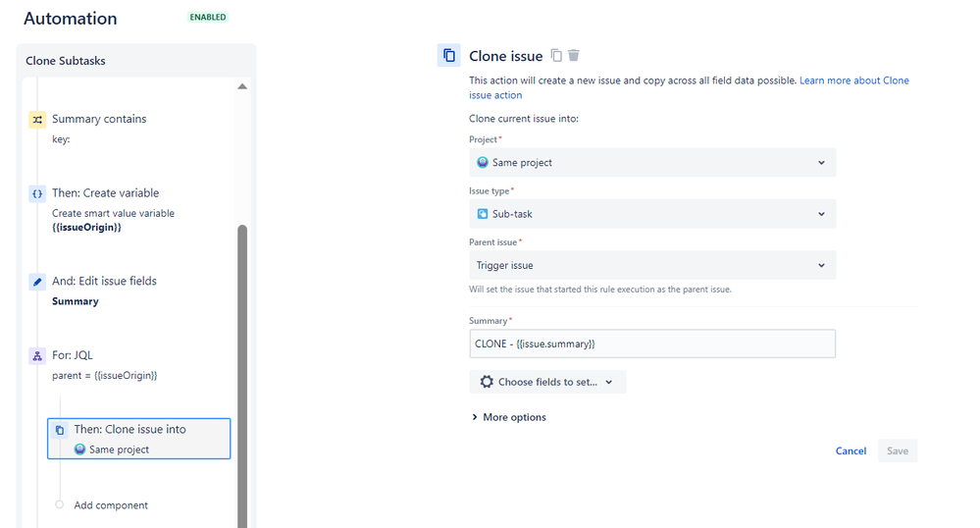Click the Create variable braces icon
Screen dimensions: 980x528
pos(37,194)
